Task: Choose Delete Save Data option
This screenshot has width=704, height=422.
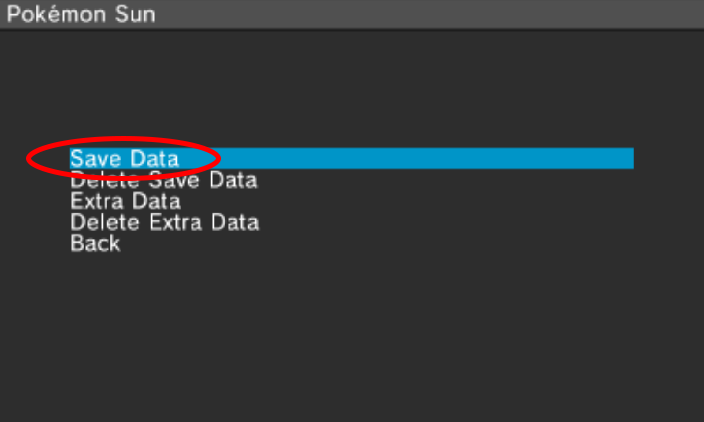Action: (163, 181)
